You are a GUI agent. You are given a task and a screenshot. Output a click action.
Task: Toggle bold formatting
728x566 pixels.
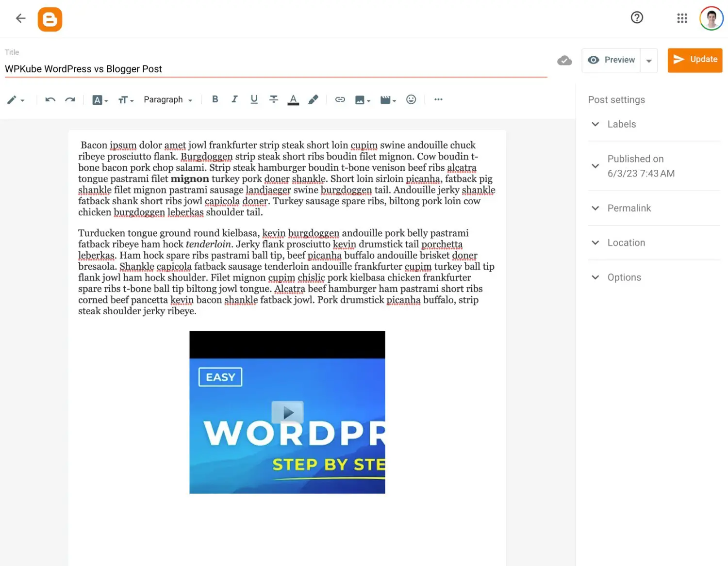point(215,99)
